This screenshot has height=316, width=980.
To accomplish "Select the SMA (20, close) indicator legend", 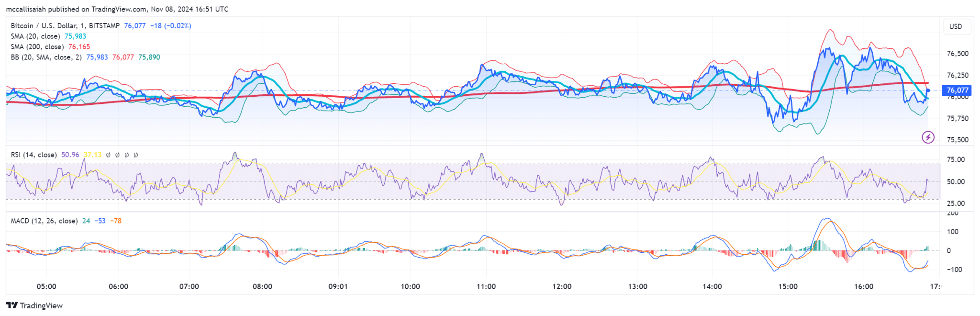I will (35, 36).
